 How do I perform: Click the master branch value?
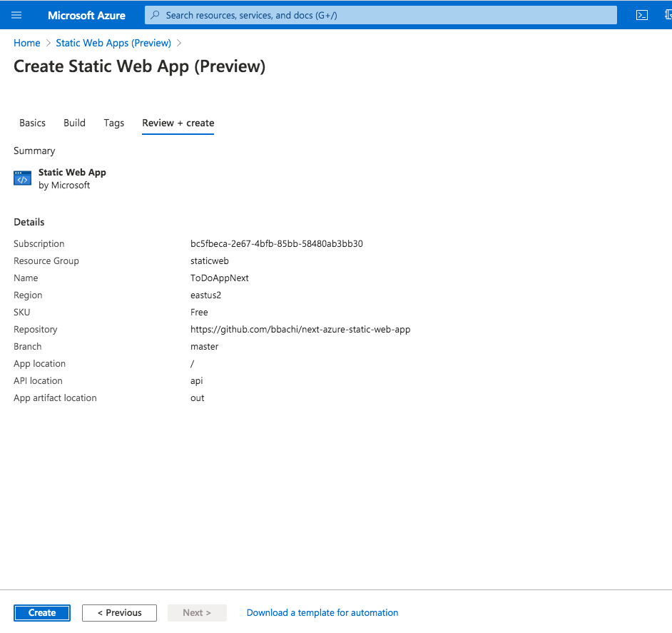coord(205,347)
